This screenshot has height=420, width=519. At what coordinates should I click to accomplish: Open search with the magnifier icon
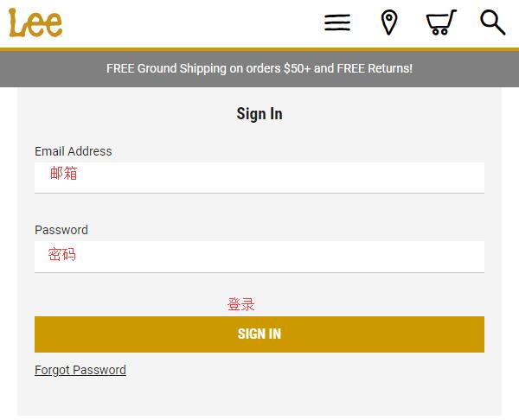coord(492,22)
